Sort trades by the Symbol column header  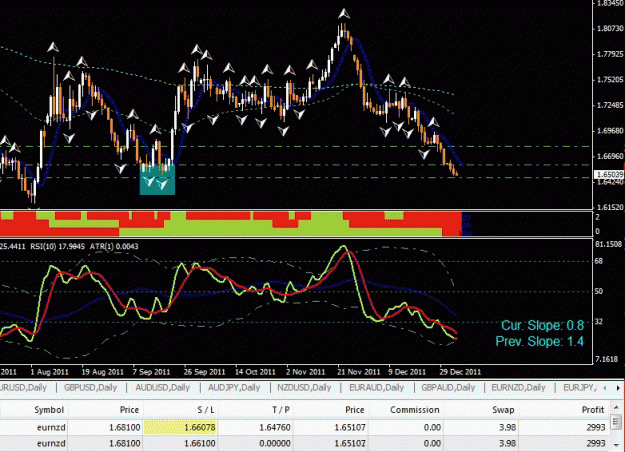(x=49, y=410)
